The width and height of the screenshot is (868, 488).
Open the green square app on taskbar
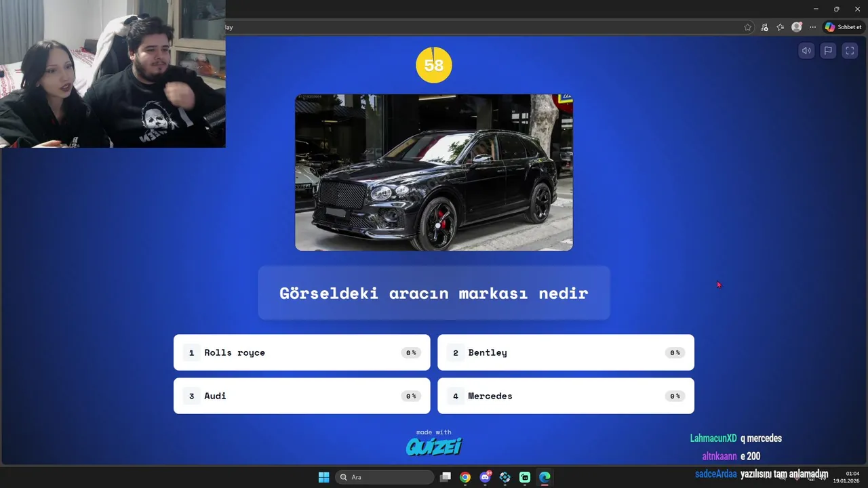[525, 477]
